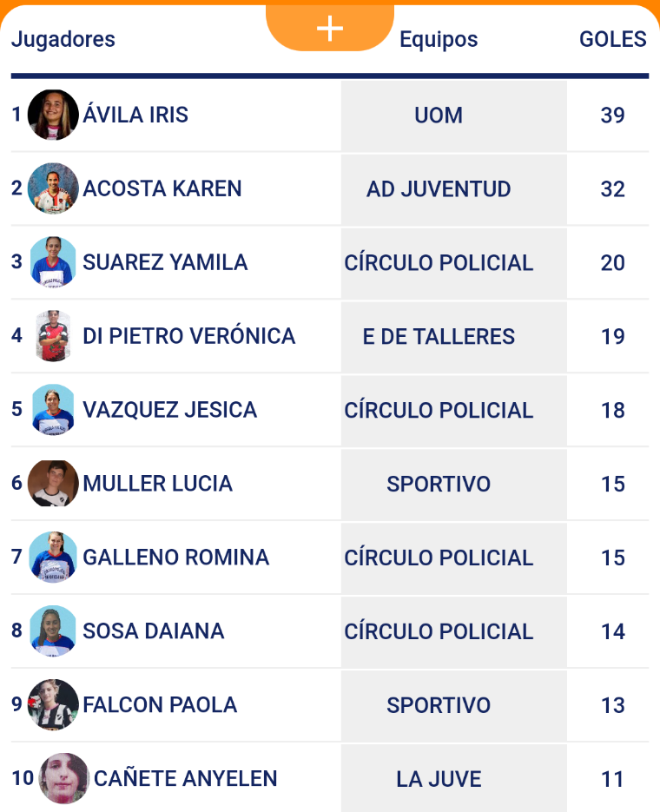
Task: Select the MULLER LUCIA name
Action: coord(157,484)
